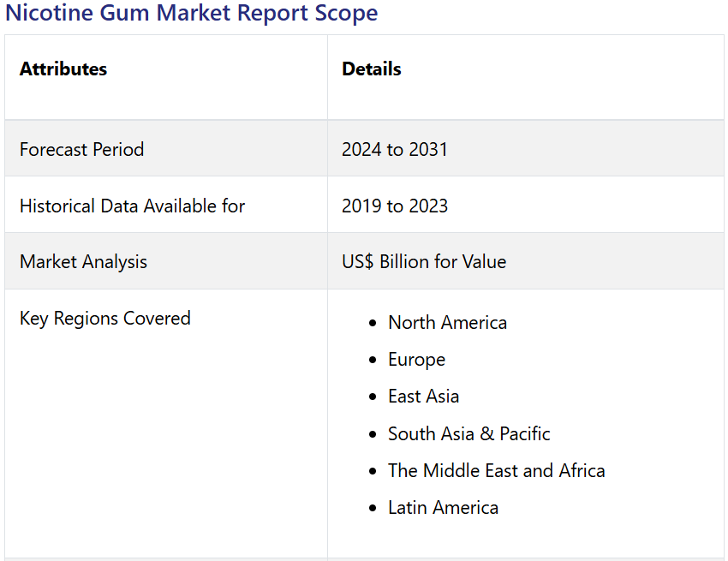Click the bullet point before North America

coord(373,324)
